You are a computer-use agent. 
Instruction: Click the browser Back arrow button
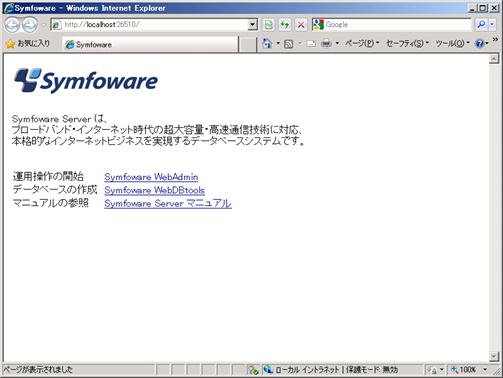click(12, 25)
